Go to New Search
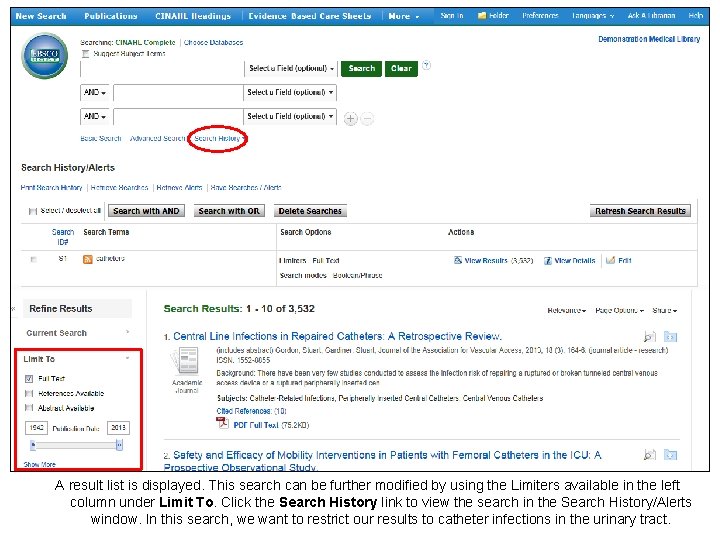The width and height of the screenshot is (720, 540). (41, 16)
